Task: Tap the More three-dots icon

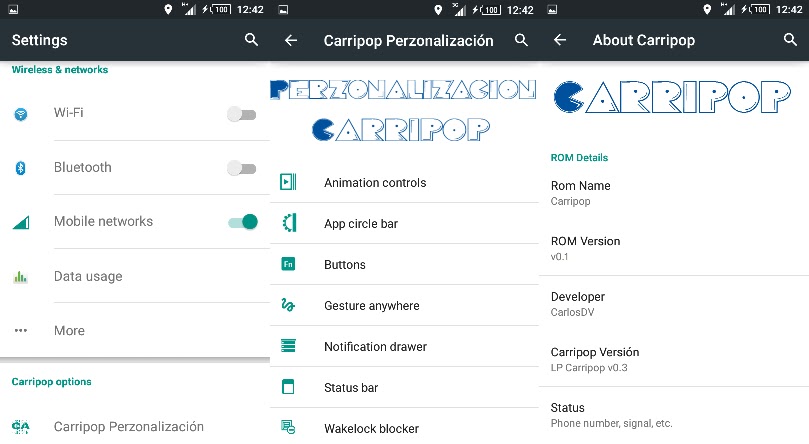Action: pos(21,331)
